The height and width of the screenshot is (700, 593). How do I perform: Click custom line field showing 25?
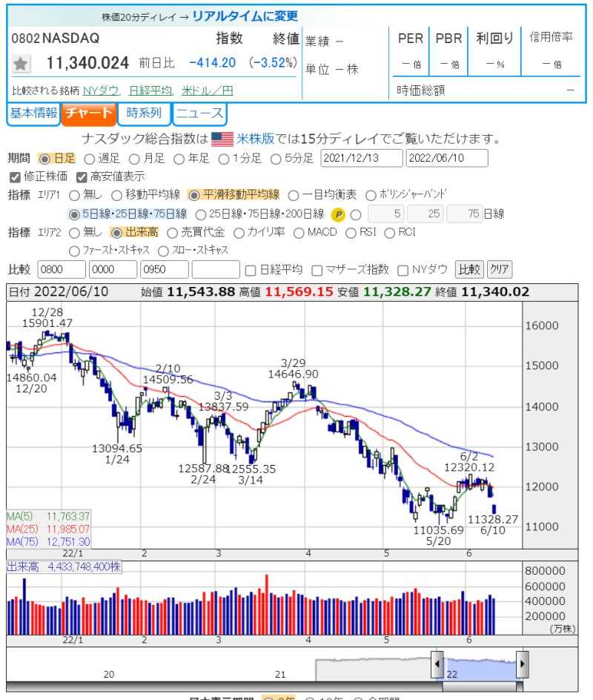coord(425,214)
